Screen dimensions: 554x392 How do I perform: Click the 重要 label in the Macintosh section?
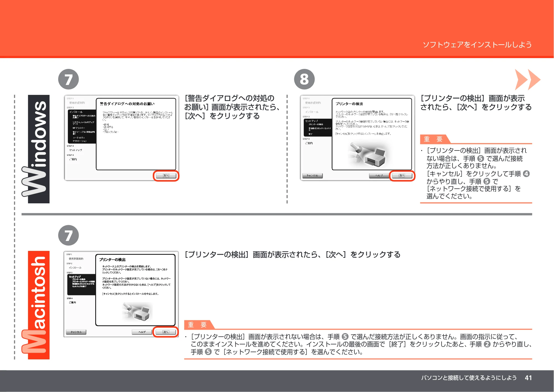(x=197, y=325)
